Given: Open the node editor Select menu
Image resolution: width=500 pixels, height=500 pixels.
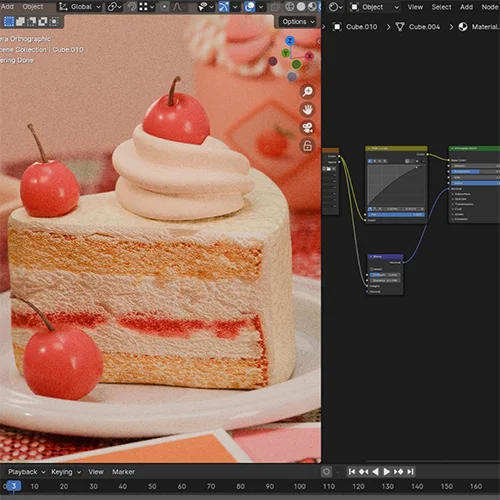Looking at the screenshot, I should coord(441,7).
